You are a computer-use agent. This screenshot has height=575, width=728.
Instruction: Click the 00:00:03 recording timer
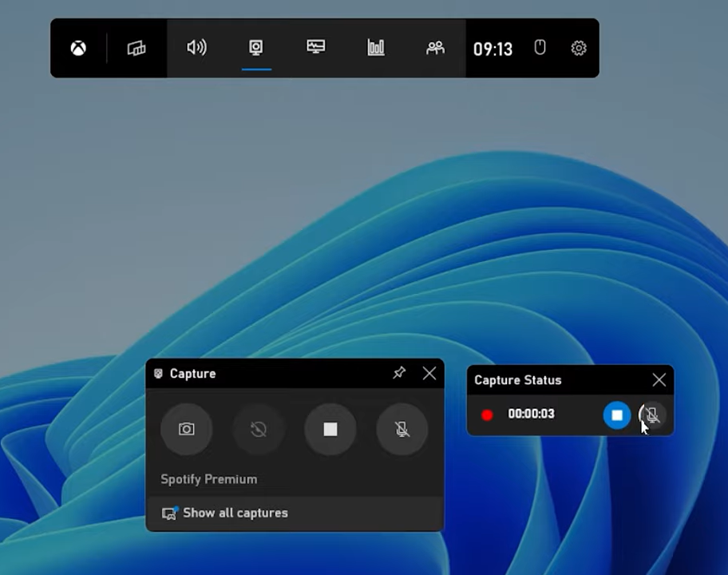[531, 414]
